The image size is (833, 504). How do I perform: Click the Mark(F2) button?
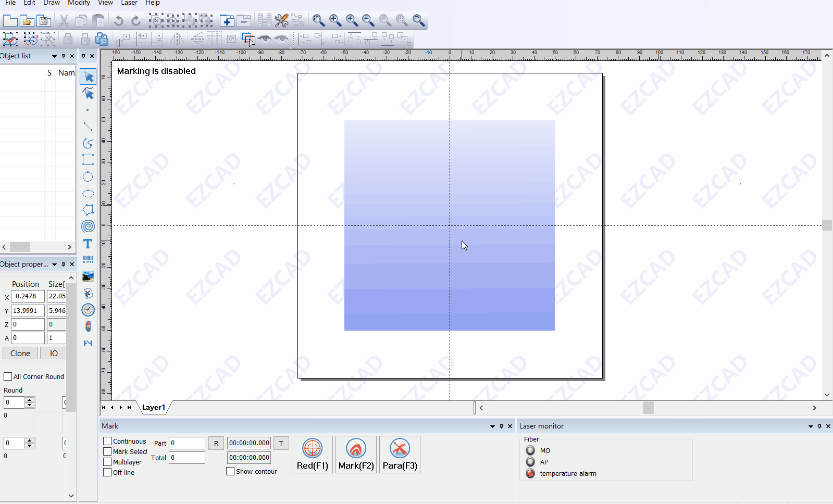tap(356, 455)
